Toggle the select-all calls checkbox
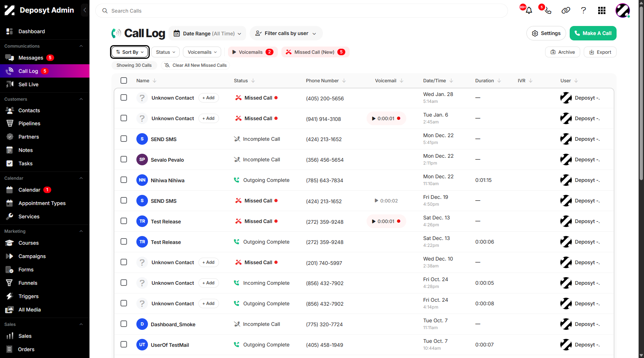The image size is (644, 358). pyautogui.click(x=124, y=80)
